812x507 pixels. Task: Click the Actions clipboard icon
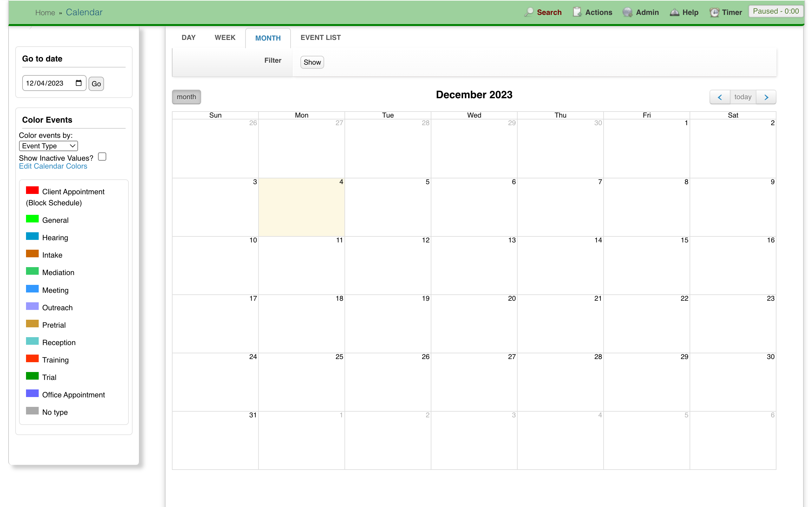coord(577,12)
